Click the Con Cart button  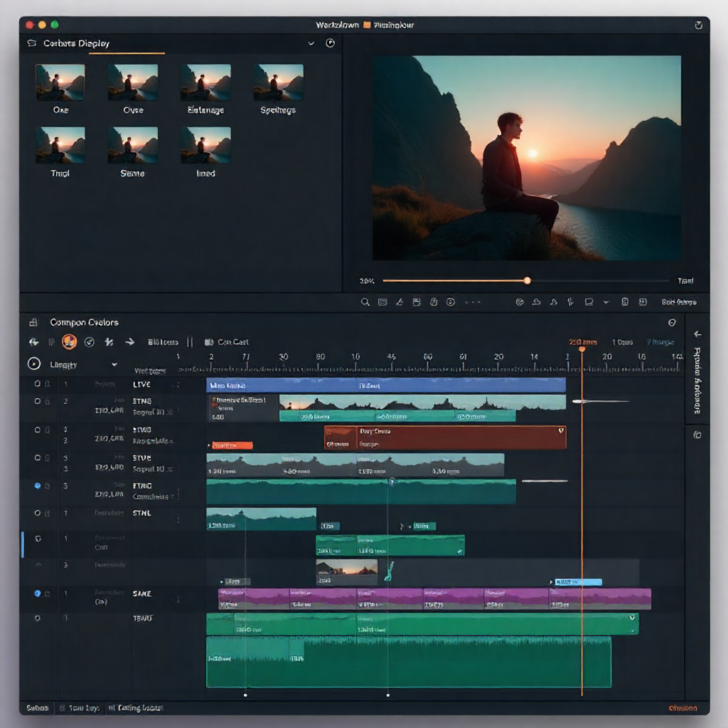pos(227,342)
